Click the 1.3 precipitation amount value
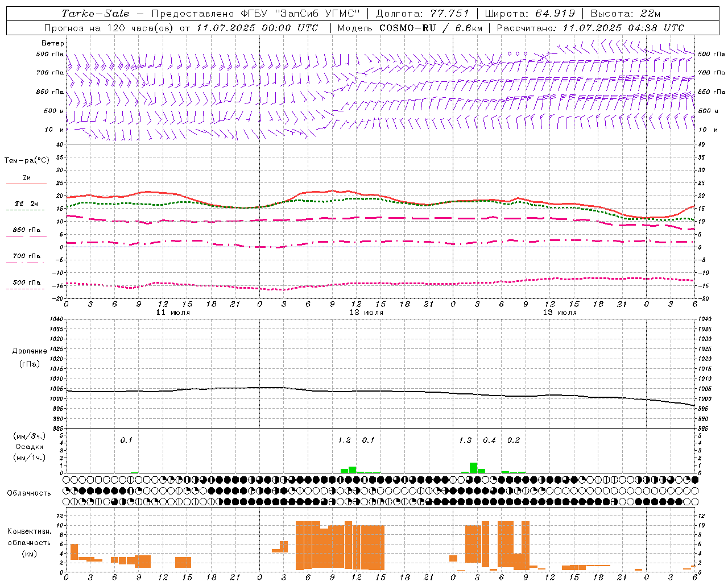Image resolution: width=728 pixels, height=582 pixels. (465, 440)
